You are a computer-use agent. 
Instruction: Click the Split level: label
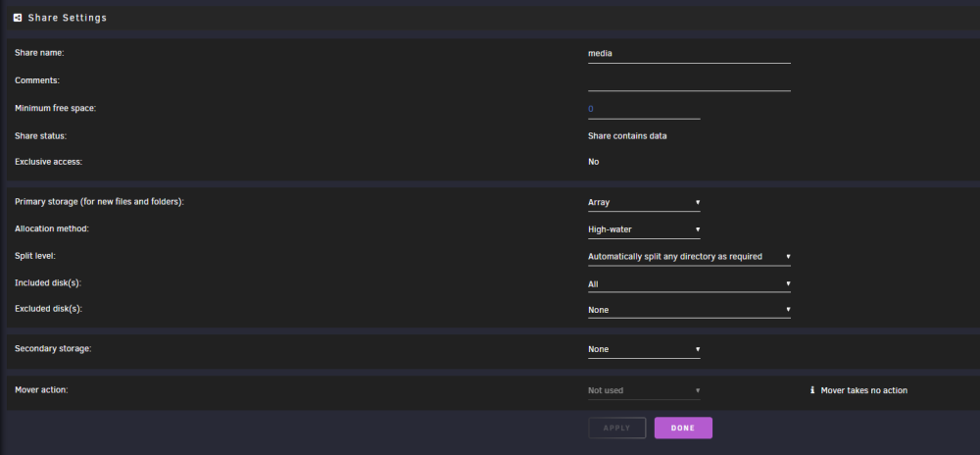coord(35,256)
